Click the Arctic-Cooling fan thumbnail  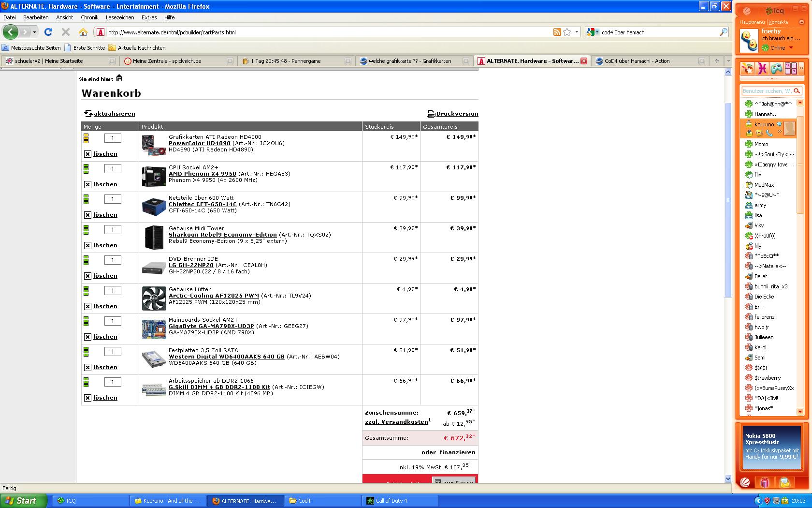(154, 298)
